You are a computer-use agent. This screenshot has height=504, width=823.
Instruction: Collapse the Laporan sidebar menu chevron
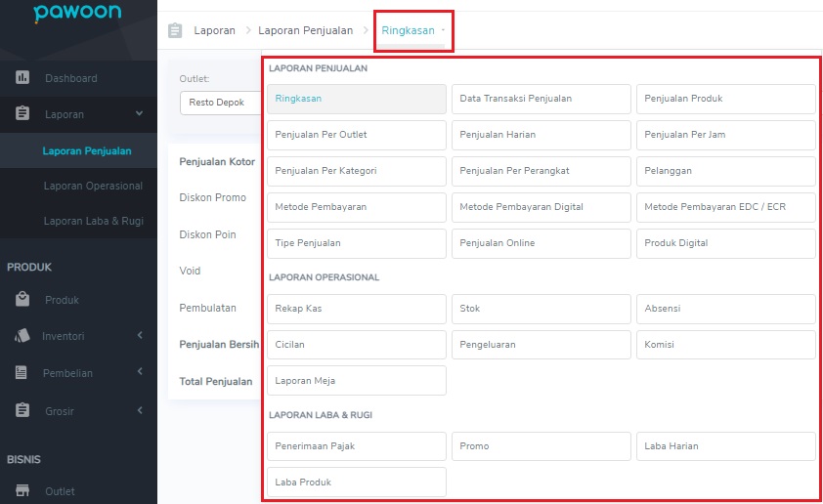(x=139, y=113)
